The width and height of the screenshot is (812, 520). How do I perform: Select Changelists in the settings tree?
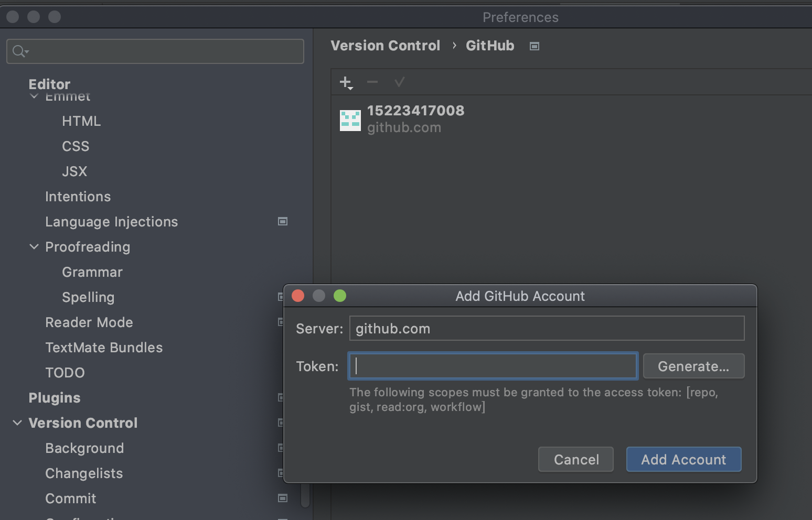pyautogui.click(x=84, y=473)
